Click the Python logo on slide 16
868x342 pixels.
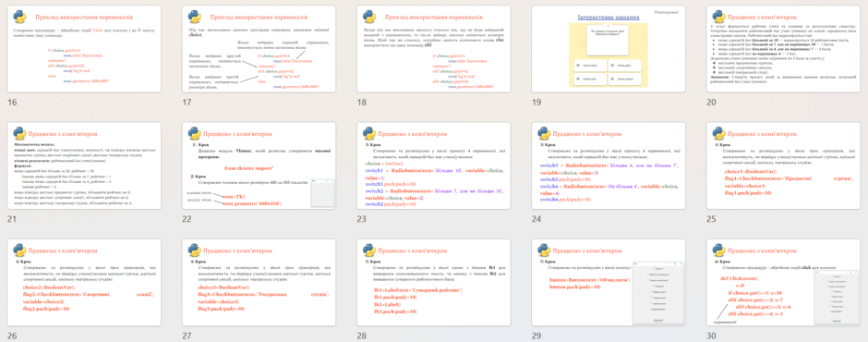(x=19, y=17)
